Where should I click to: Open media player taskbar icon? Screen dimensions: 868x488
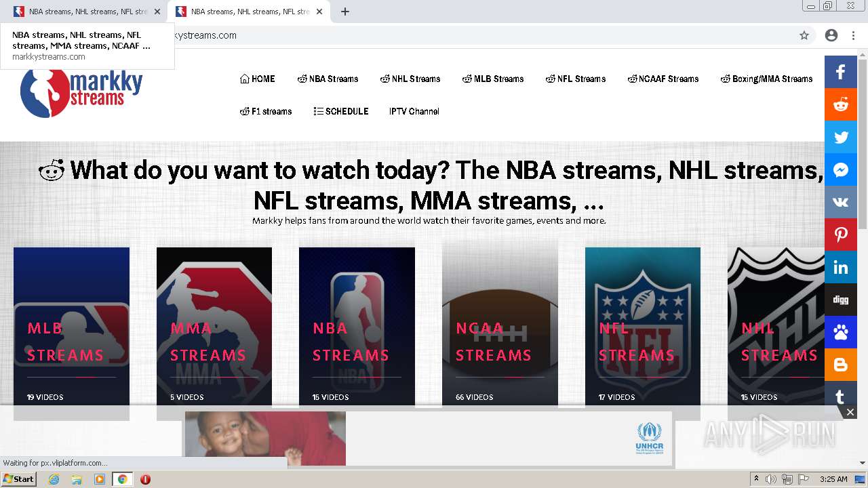click(100, 479)
